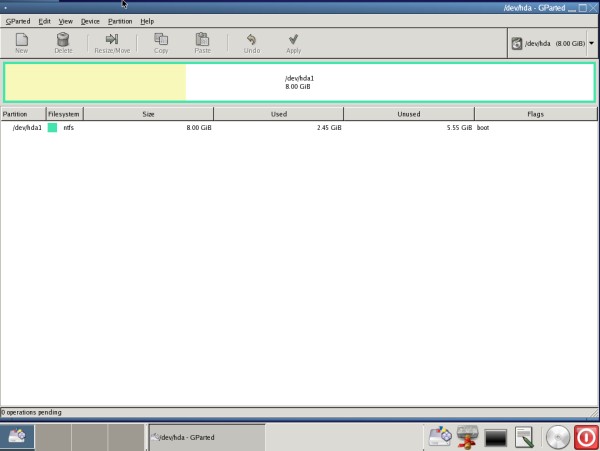
Task: Open the Partition menu
Action: 120,21
